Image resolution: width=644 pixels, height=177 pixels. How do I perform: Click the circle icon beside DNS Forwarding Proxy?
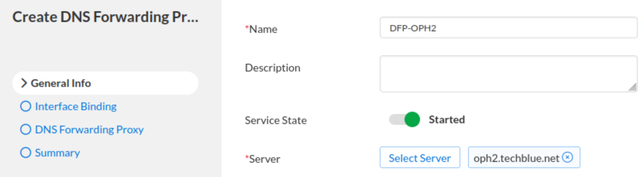[x=26, y=129]
